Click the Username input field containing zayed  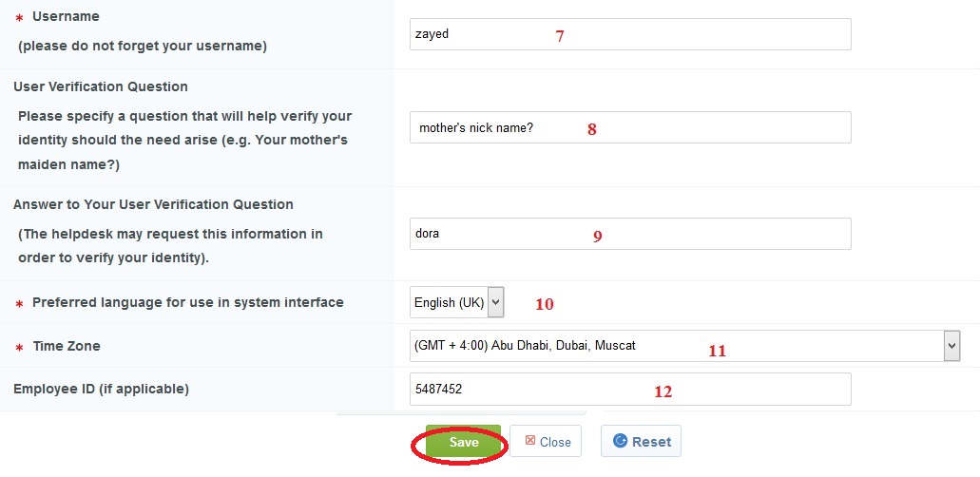(x=629, y=34)
